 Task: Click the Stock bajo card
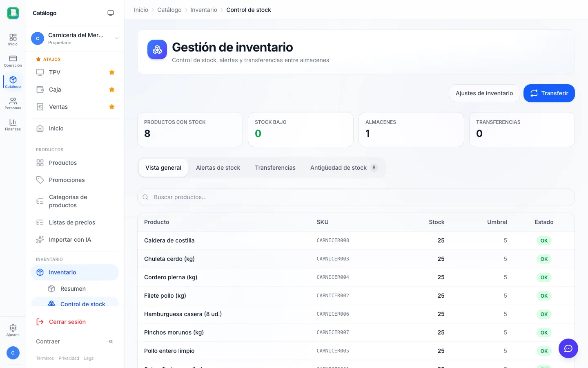coord(301,130)
